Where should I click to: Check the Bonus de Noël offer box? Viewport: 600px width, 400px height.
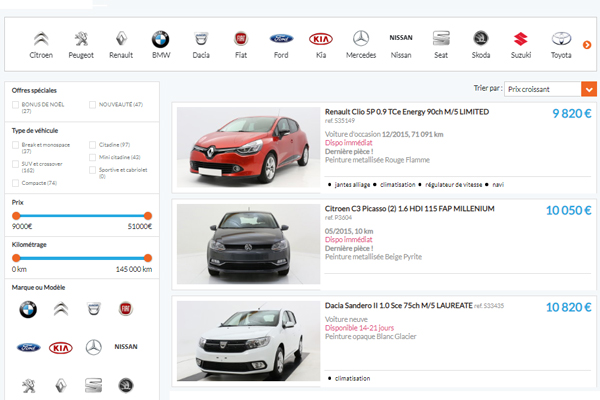pyautogui.click(x=15, y=105)
